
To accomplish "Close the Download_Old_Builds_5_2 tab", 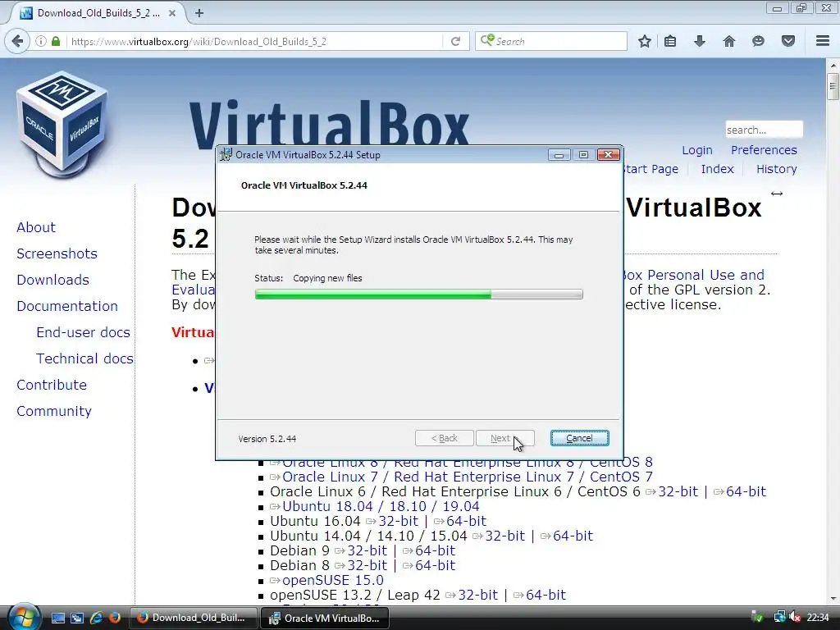I will click(172, 13).
